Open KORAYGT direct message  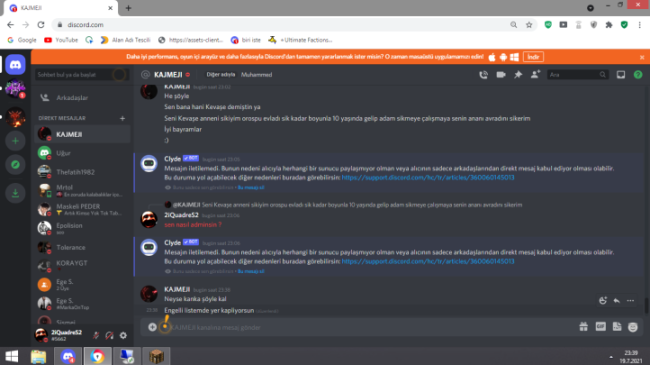82,266
